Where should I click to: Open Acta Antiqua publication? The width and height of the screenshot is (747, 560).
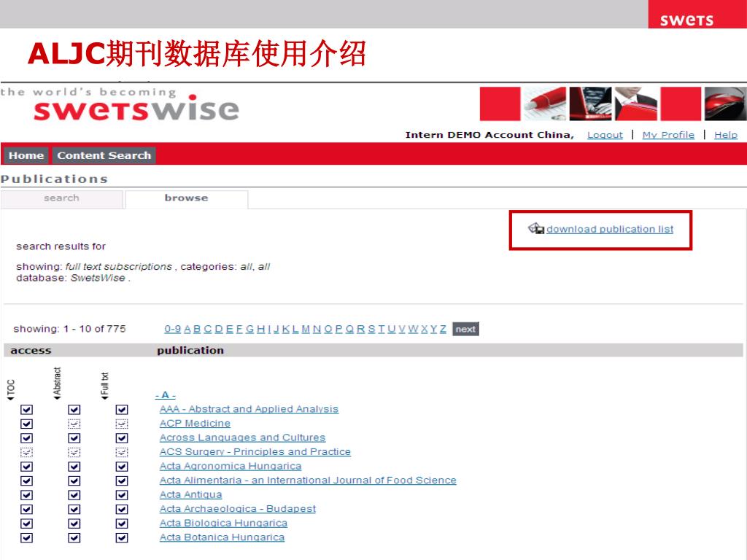[190, 495]
